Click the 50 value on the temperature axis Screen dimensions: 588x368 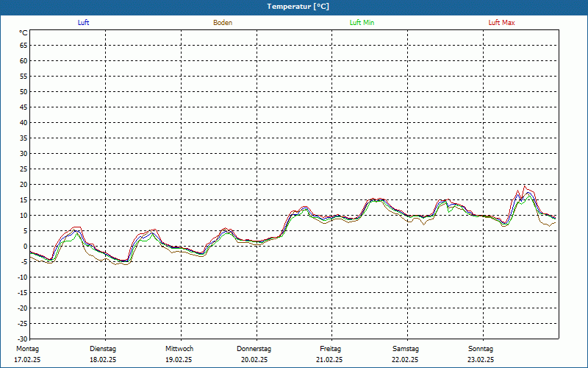tap(24, 91)
